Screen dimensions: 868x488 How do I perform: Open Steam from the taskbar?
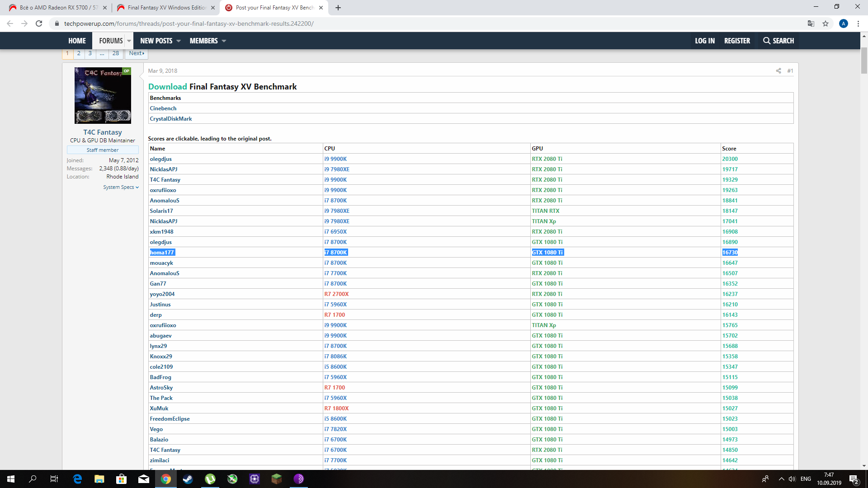click(x=188, y=479)
